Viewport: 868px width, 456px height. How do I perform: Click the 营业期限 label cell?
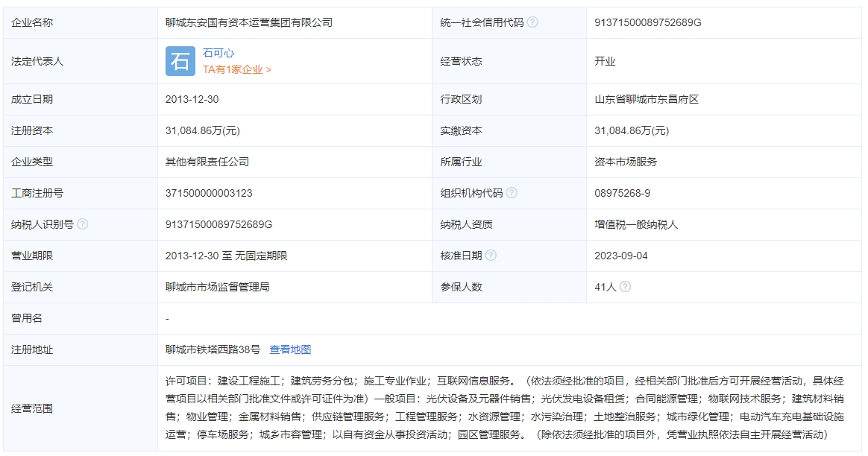81,256
